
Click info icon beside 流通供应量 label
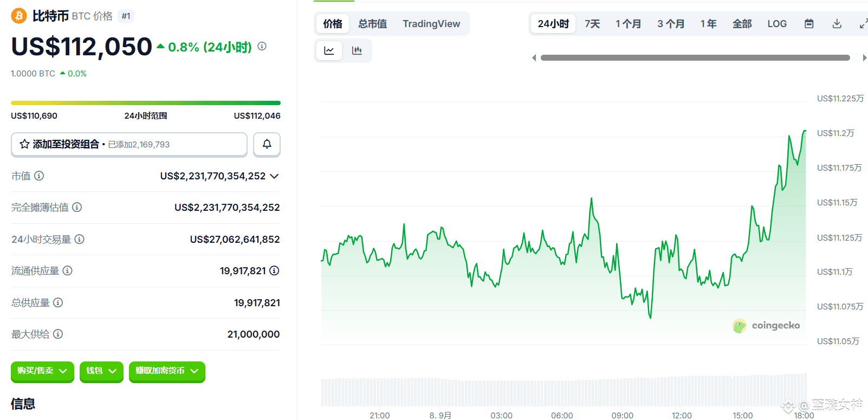pos(67,270)
